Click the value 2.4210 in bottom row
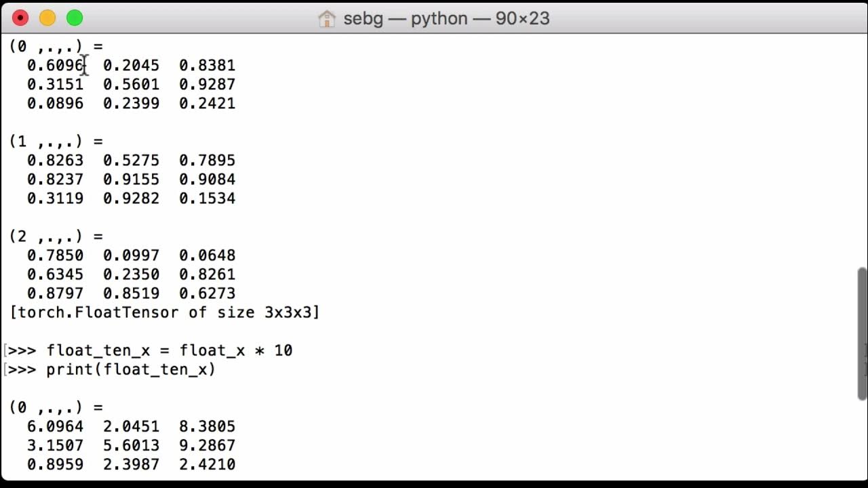Screen dimensions: 868x488 coord(208,465)
